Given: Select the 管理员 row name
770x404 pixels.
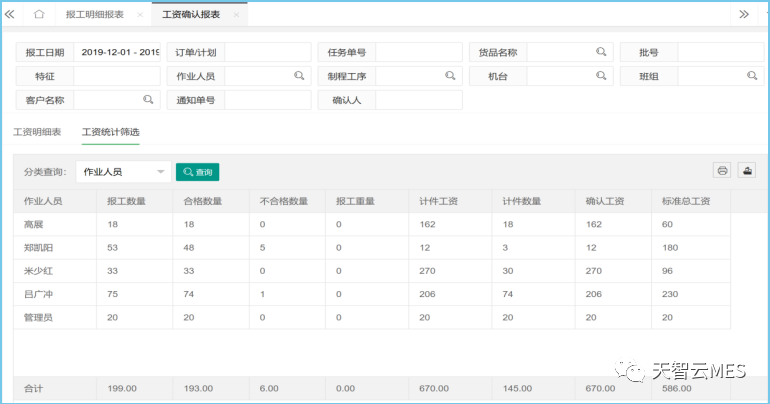Looking at the screenshot, I should pyautogui.click(x=38, y=318).
